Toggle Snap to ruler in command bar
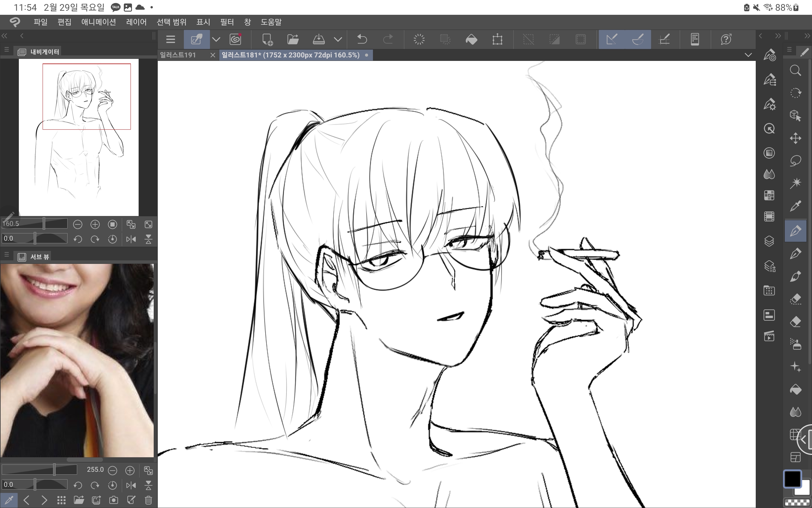The width and height of the screenshot is (812, 508). [x=611, y=39]
